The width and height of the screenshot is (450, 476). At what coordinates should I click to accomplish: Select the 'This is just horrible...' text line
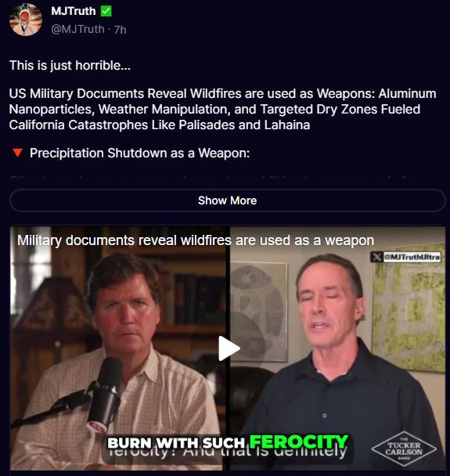click(x=70, y=65)
